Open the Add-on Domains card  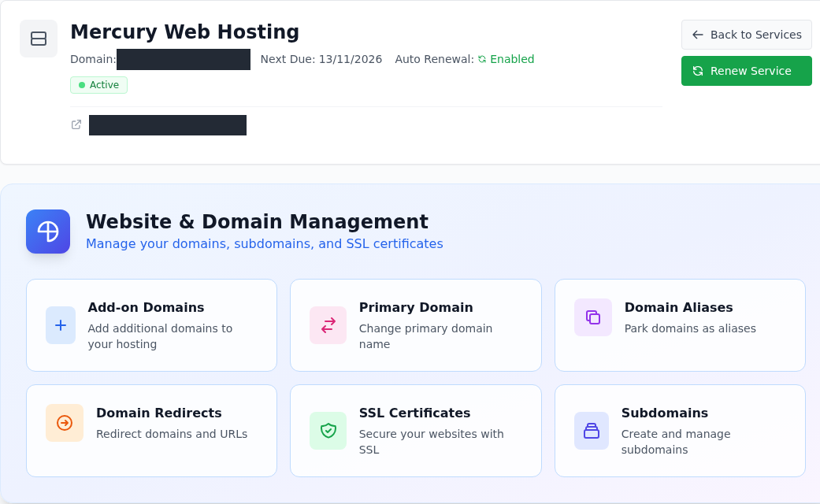pos(152,325)
